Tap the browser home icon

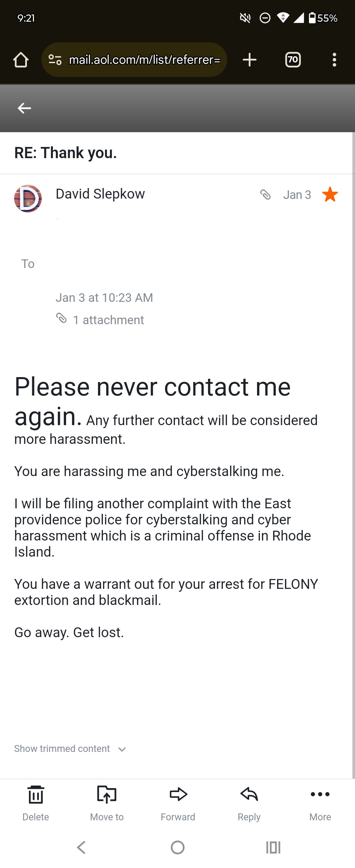21,60
